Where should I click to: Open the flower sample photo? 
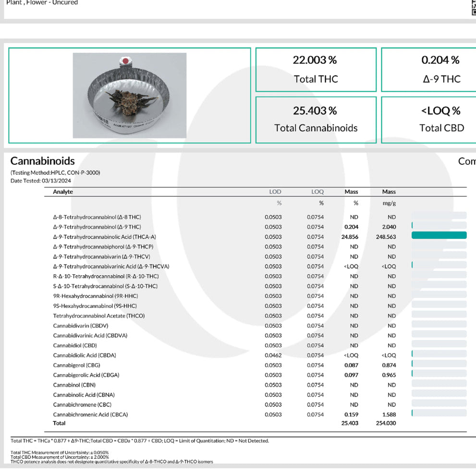point(130,96)
